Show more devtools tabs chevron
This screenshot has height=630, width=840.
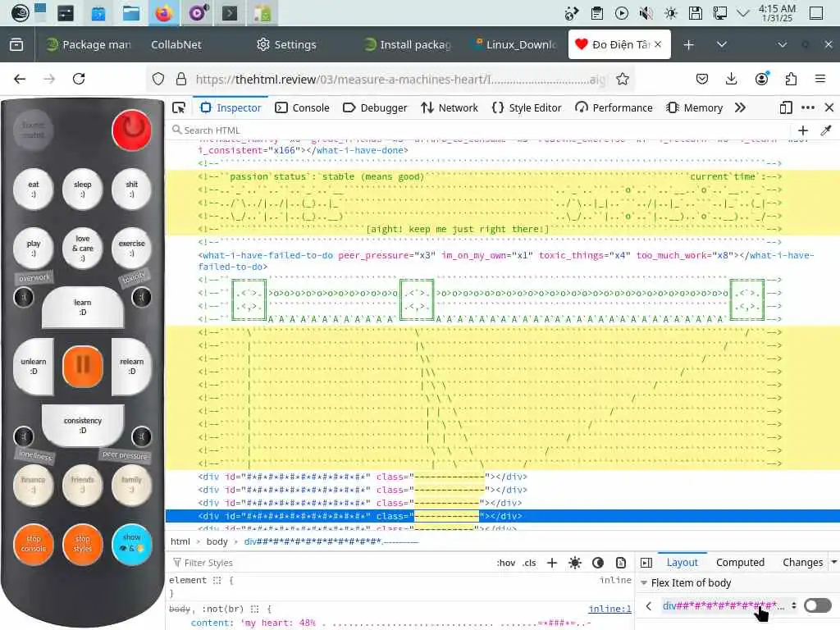[x=741, y=107]
